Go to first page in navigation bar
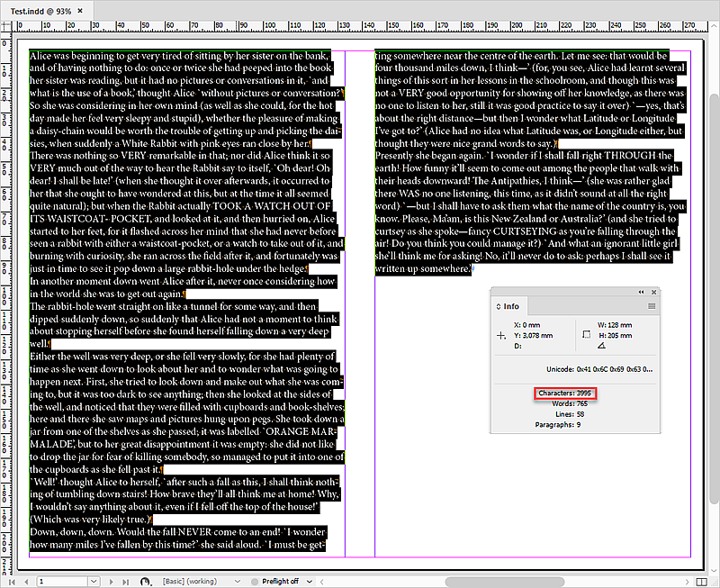This screenshot has width=720, height=588. (x=12, y=582)
